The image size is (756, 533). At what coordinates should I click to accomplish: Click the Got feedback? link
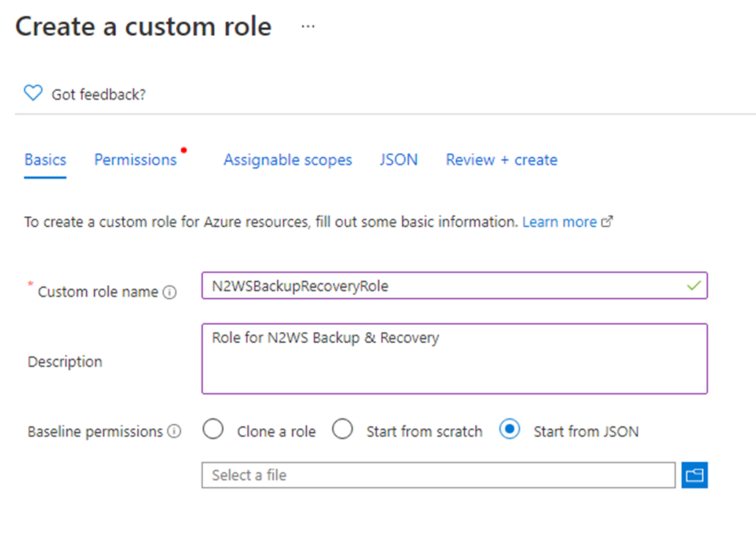coord(98,95)
